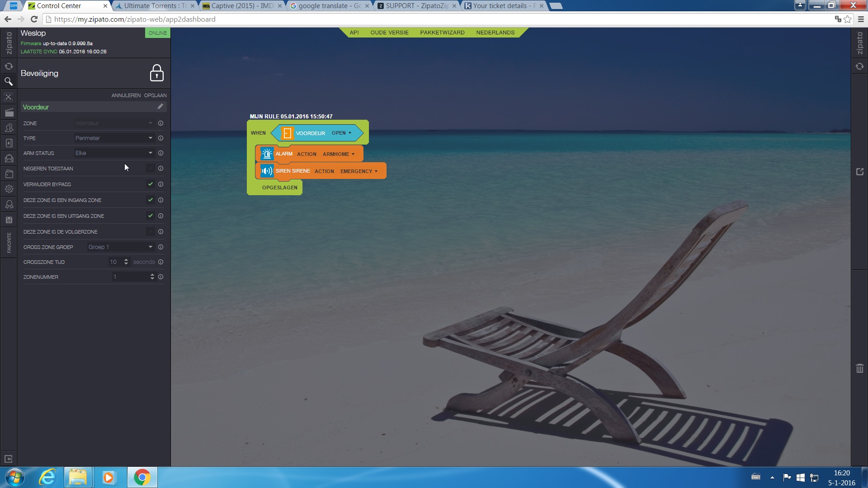Open the PAKKETWIZARD menu item

pyautogui.click(x=442, y=33)
